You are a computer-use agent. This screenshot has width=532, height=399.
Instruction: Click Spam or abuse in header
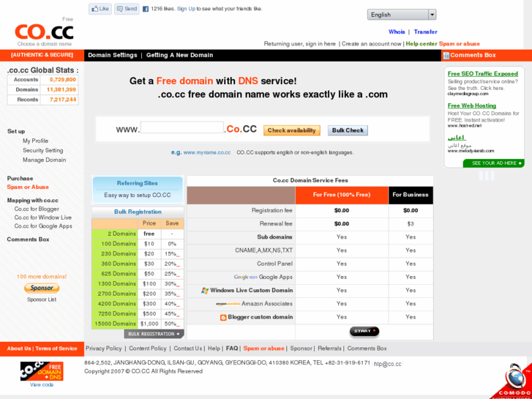point(459,44)
